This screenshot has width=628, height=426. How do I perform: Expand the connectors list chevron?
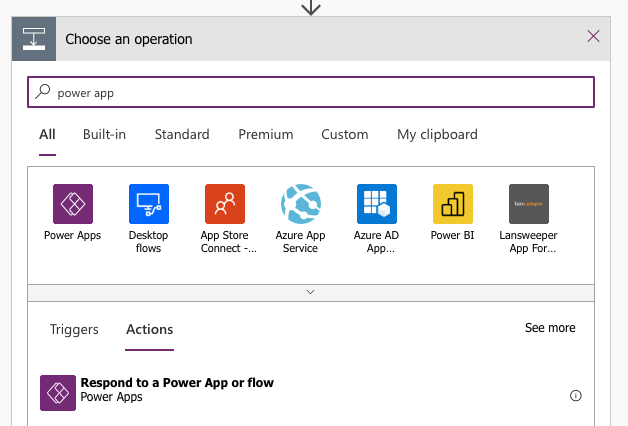point(310,292)
